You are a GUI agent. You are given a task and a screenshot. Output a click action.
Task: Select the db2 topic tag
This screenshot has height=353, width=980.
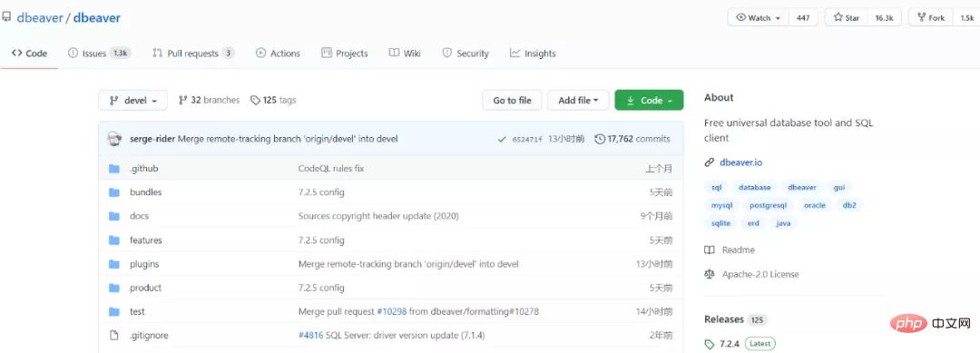849,205
